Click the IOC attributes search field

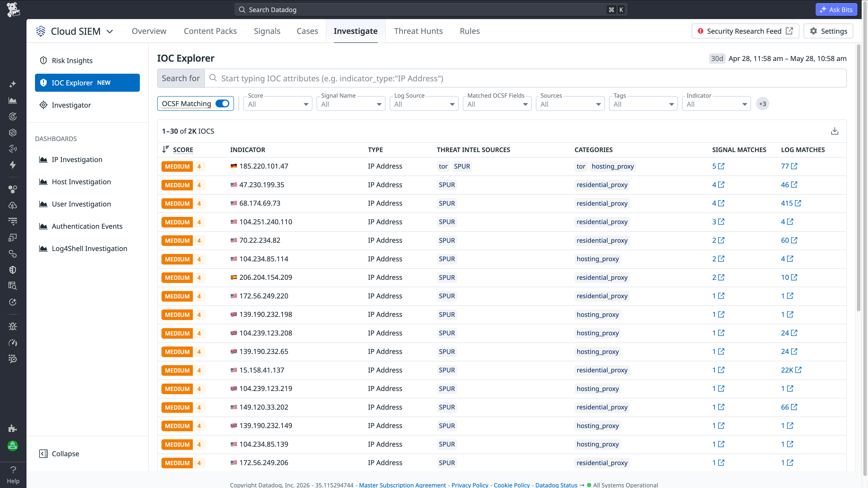pos(525,78)
